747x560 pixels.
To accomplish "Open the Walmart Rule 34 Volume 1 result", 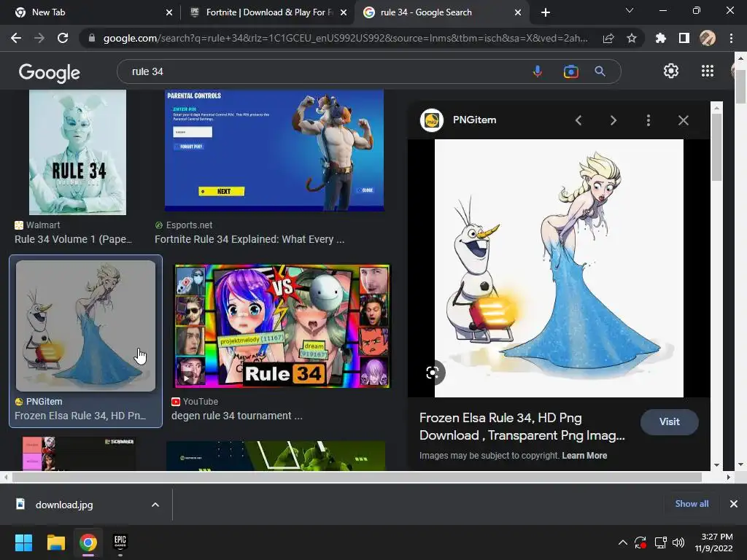I will tap(74, 239).
